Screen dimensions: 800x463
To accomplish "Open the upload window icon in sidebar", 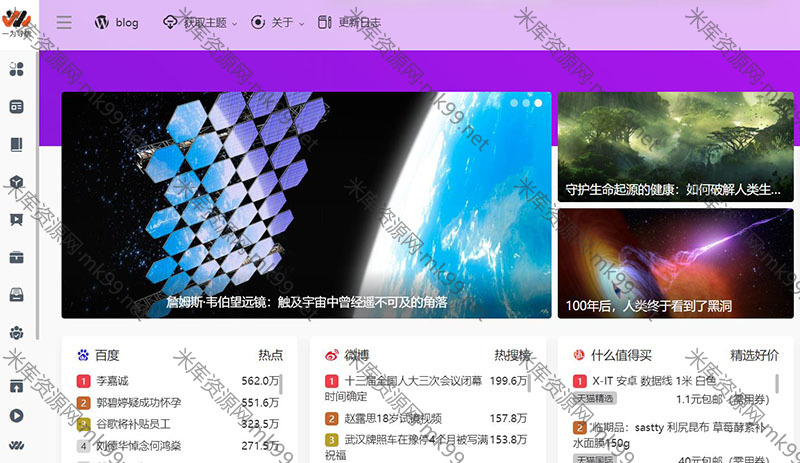I will click(x=16, y=386).
